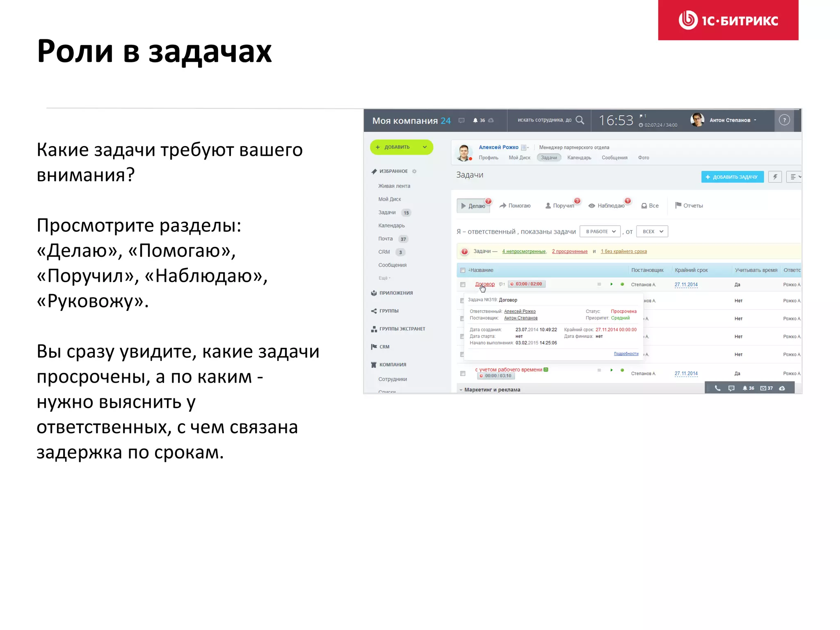Click the red warning counter 7 icon before Задачи
Viewport: 840px width, 630px height.
pyautogui.click(x=464, y=251)
